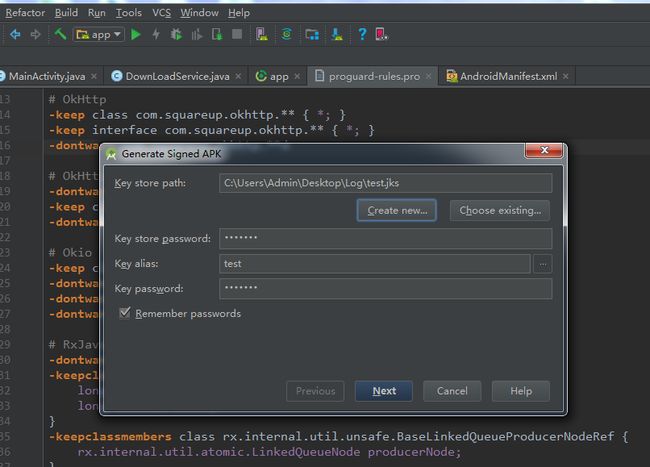Click the ellipsis button beside Key alias
Viewport: 650px width, 467px height.
543,264
